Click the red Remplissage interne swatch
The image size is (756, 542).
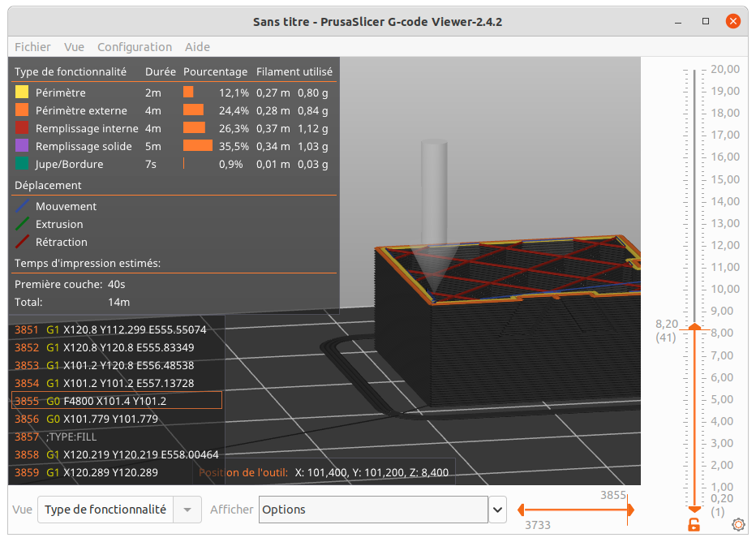click(22, 127)
